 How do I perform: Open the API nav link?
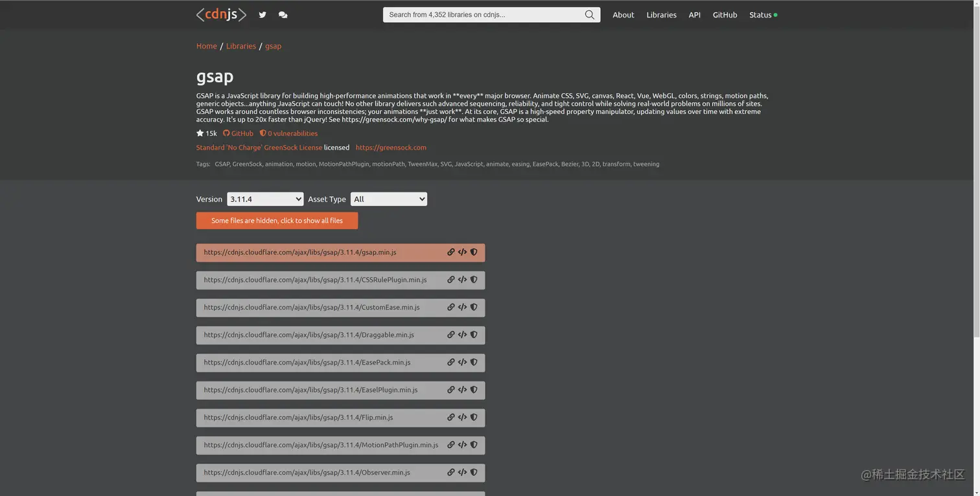pos(694,15)
